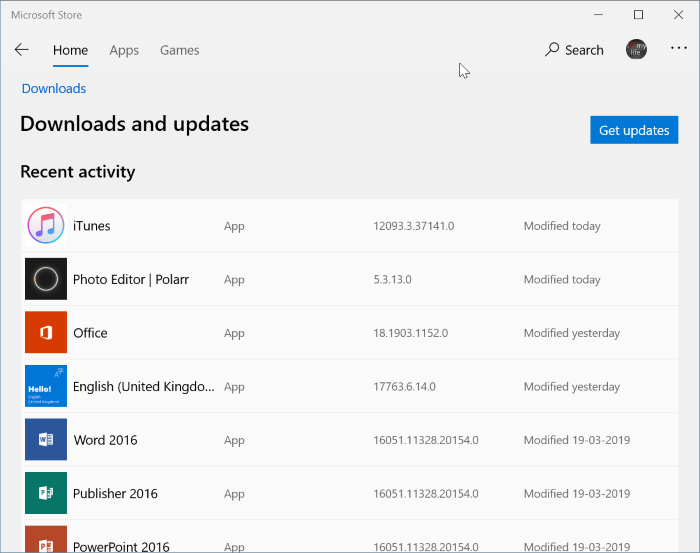Viewport: 700px width, 553px height.
Task: Select the Publisher 2016 name
Action: click(x=115, y=494)
